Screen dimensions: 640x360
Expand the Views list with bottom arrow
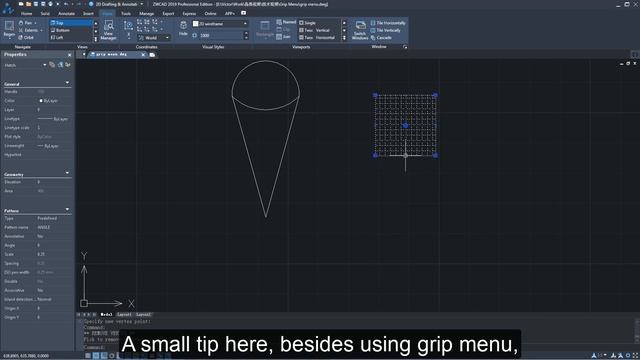point(96,39)
